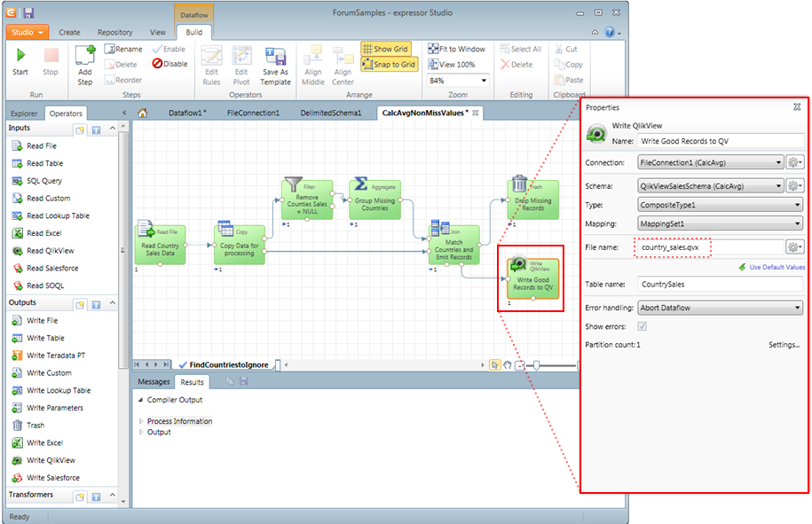Click the green Start run icon
Screen dimensions: 812x524
tap(20, 55)
